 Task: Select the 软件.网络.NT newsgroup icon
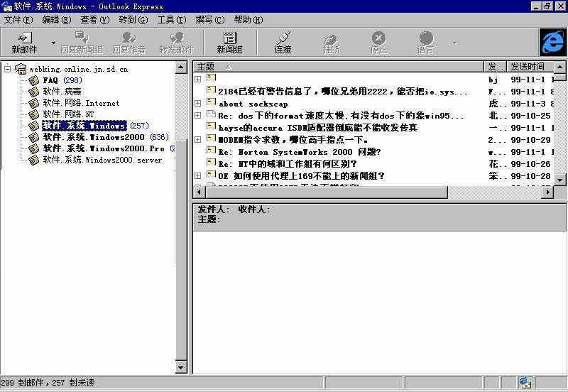click(33, 114)
